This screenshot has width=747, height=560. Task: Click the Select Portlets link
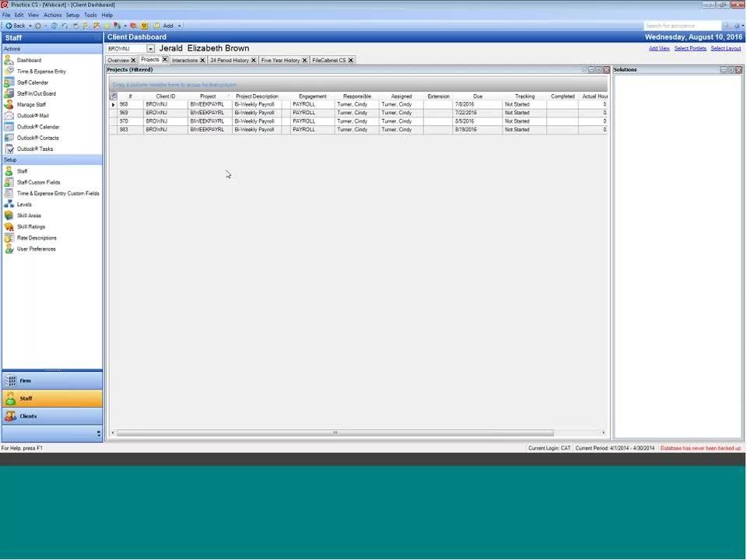coord(690,48)
